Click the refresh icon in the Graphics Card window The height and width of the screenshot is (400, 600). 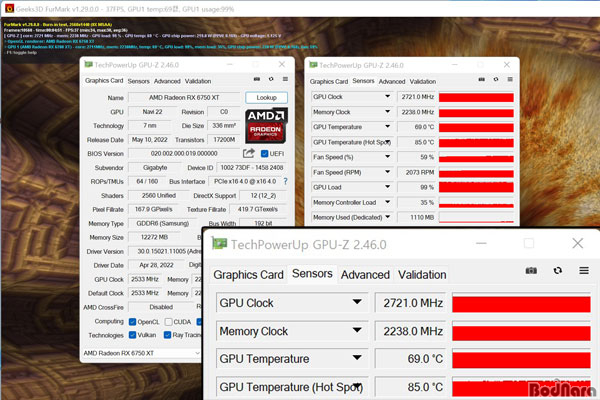pos(271,79)
